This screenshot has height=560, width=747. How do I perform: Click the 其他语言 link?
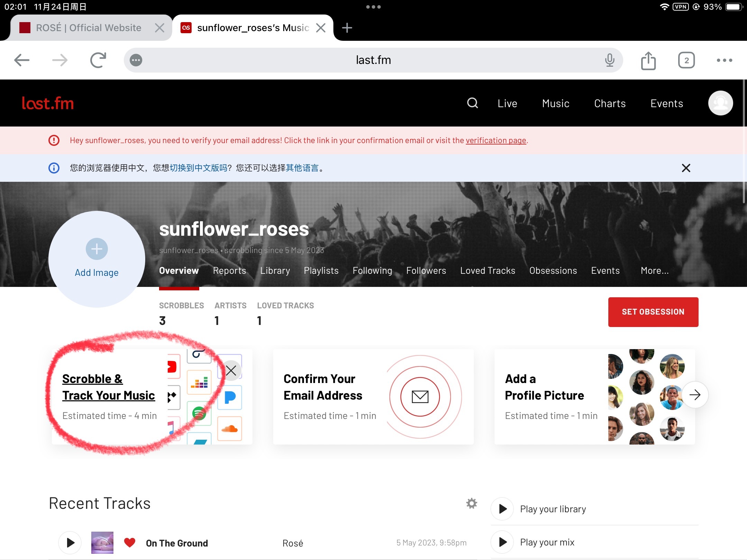[302, 168]
